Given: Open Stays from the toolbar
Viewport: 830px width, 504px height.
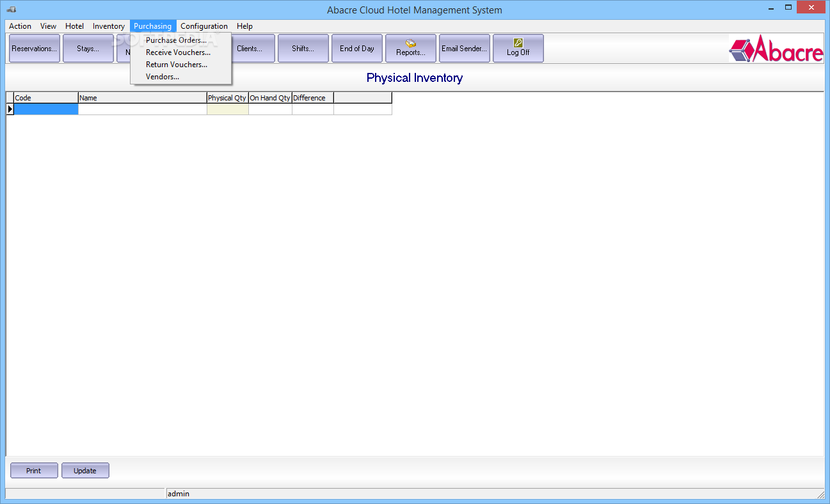Looking at the screenshot, I should point(88,49).
